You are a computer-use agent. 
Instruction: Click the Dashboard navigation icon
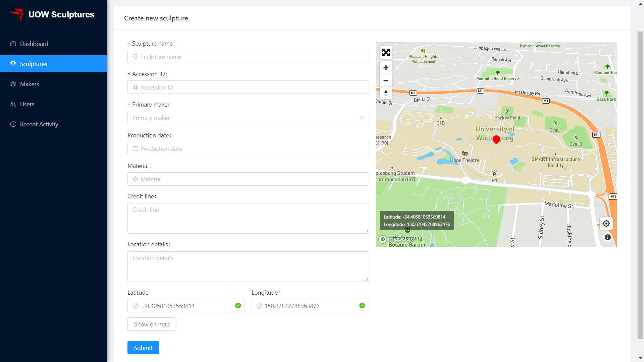click(13, 43)
